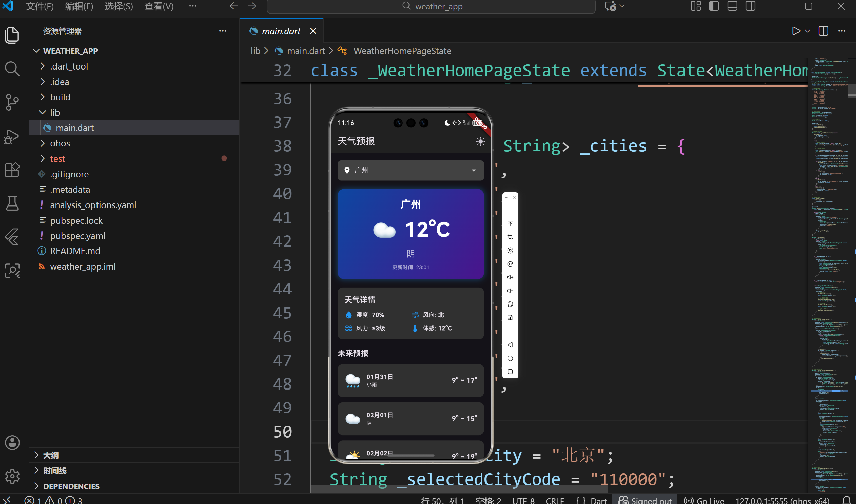Open the 文件(F) menu
This screenshot has height=504, width=856.
(x=39, y=6)
